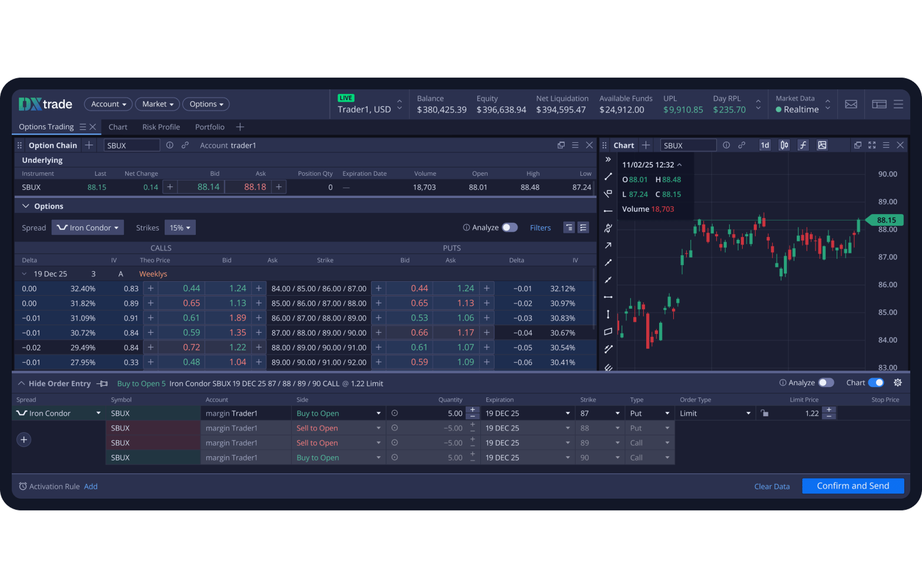The height and width of the screenshot is (588, 922).
Task: Open the chart snapshot image icon
Action: [822, 145]
